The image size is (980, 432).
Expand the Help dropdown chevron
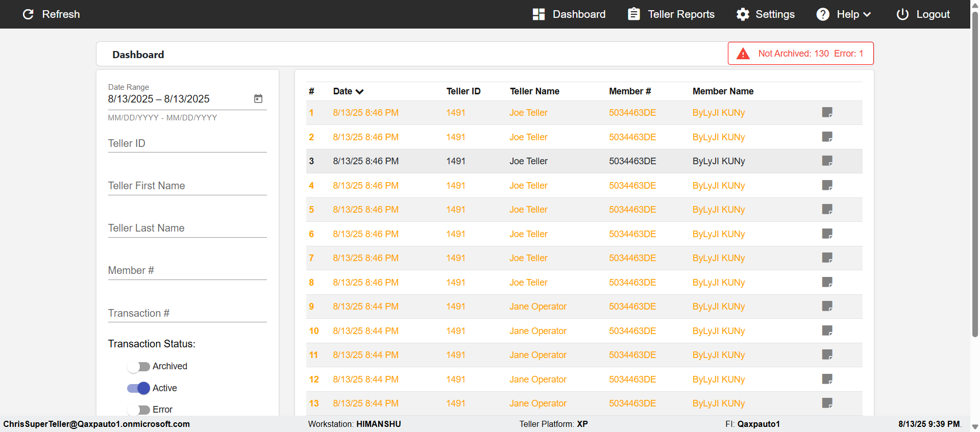point(867,15)
